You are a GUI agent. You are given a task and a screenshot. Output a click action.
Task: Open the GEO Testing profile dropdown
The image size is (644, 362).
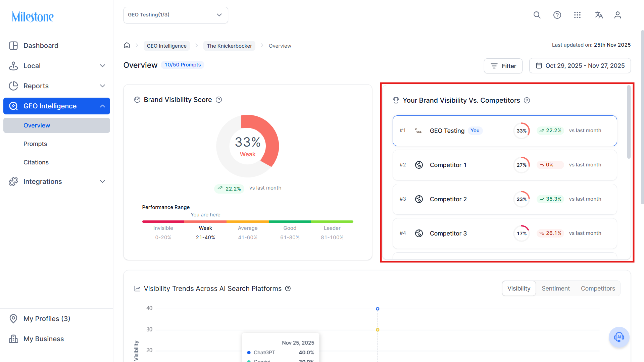(x=176, y=15)
